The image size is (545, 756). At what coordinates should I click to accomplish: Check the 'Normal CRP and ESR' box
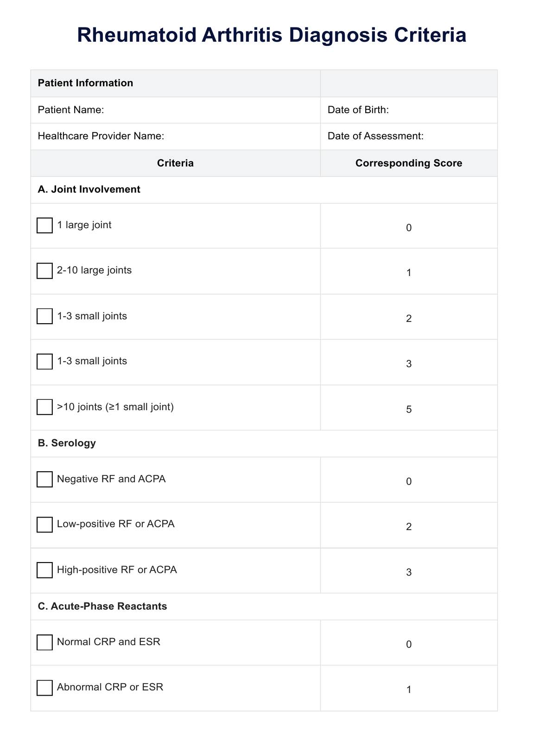coord(44,642)
